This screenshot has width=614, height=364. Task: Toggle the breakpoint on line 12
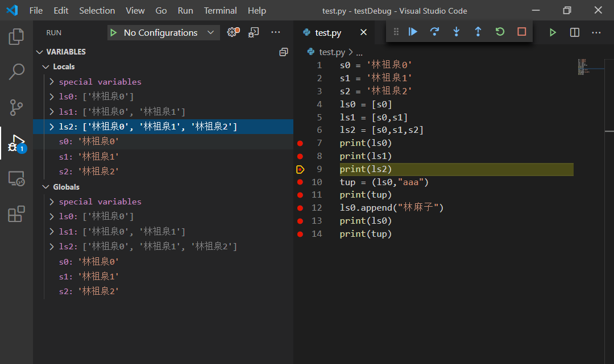pos(300,207)
